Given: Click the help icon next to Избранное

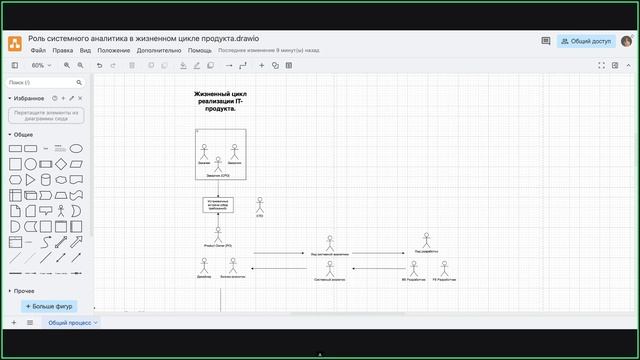Looking at the screenshot, I should (x=54, y=98).
